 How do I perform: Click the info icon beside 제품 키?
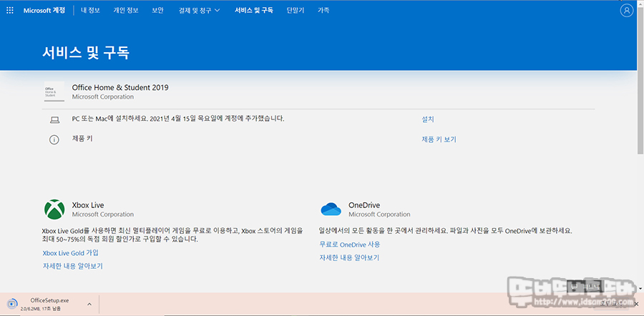[x=54, y=139]
